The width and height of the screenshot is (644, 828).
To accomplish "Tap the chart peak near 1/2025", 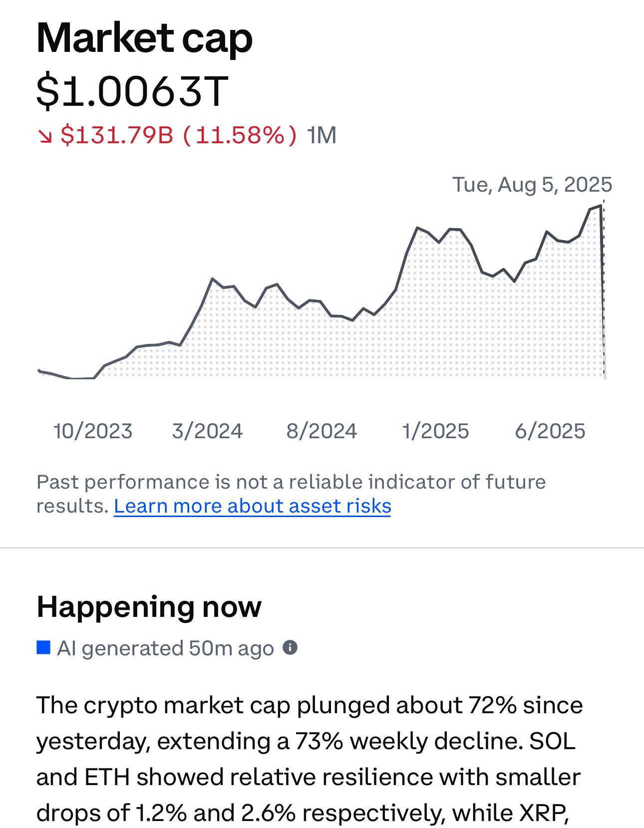I will pos(417,228).
